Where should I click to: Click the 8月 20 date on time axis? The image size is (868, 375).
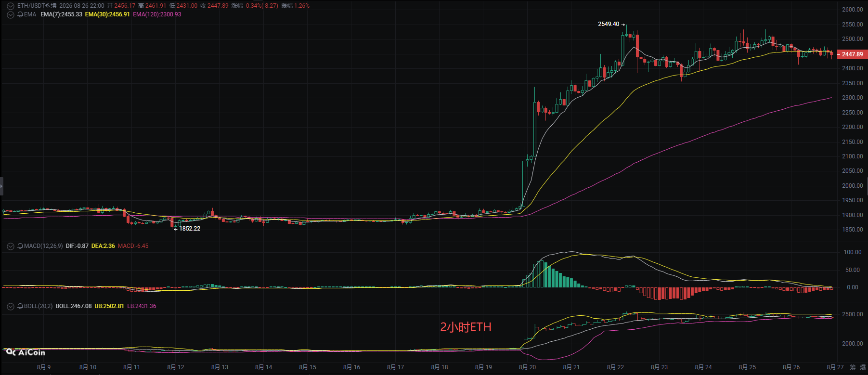(527, 367)
